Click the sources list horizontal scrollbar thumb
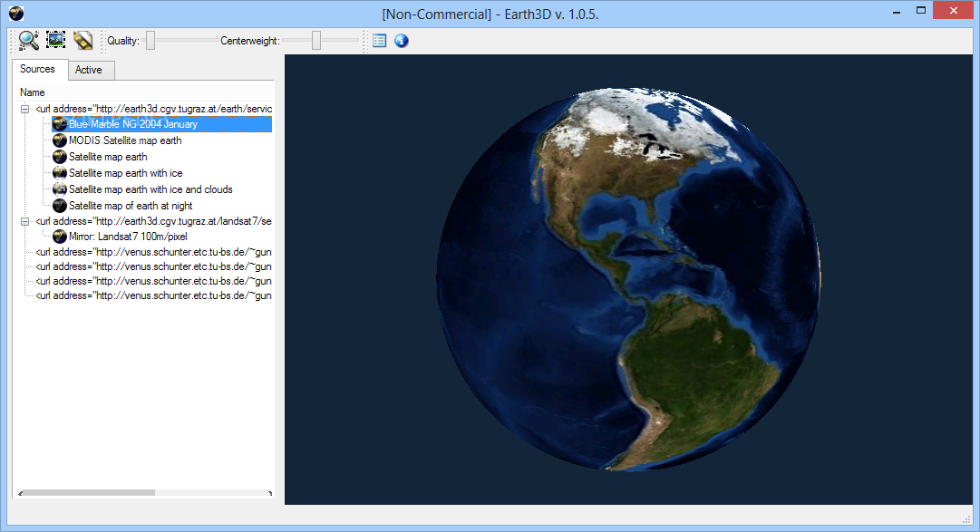This screenshot has width=980, height=532. pos(90,493)
